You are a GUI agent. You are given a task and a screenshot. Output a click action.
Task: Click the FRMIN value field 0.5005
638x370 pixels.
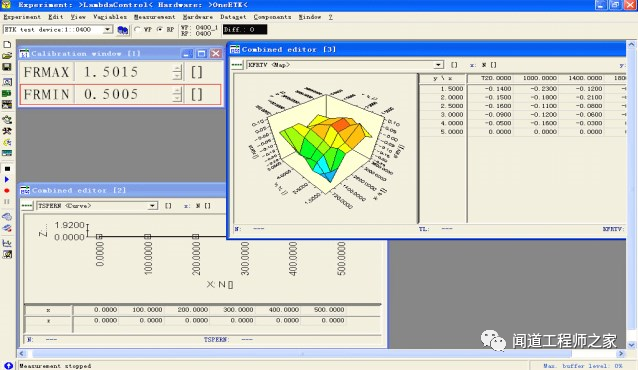[x=123, y=94]
